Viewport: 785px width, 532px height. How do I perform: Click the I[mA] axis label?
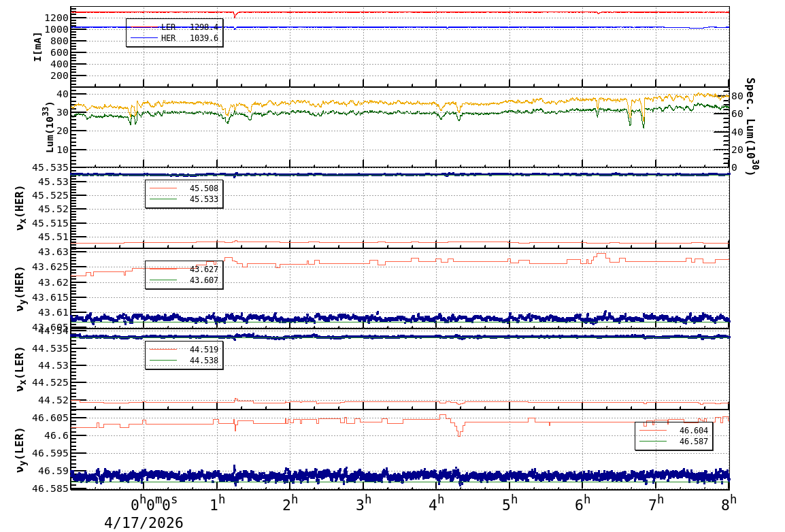(x=38, y=46)
